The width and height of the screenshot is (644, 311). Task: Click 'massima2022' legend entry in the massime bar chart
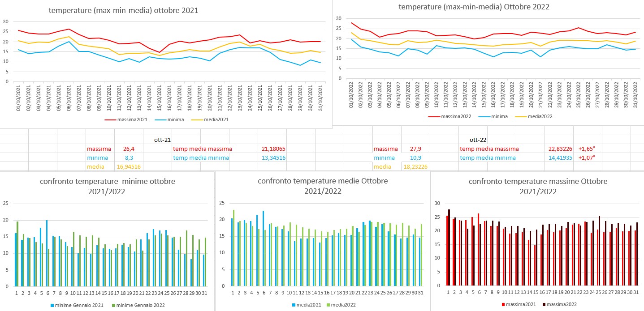(559, 304)
